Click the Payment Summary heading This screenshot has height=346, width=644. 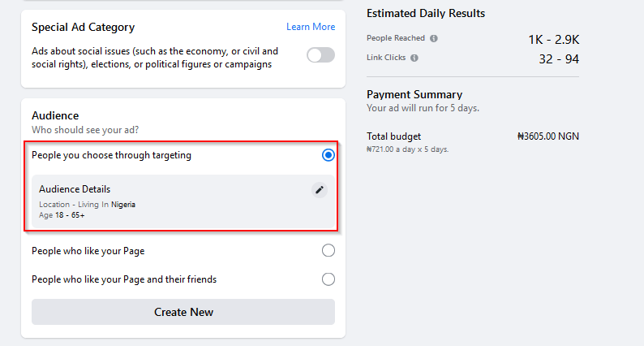(414, 94)
